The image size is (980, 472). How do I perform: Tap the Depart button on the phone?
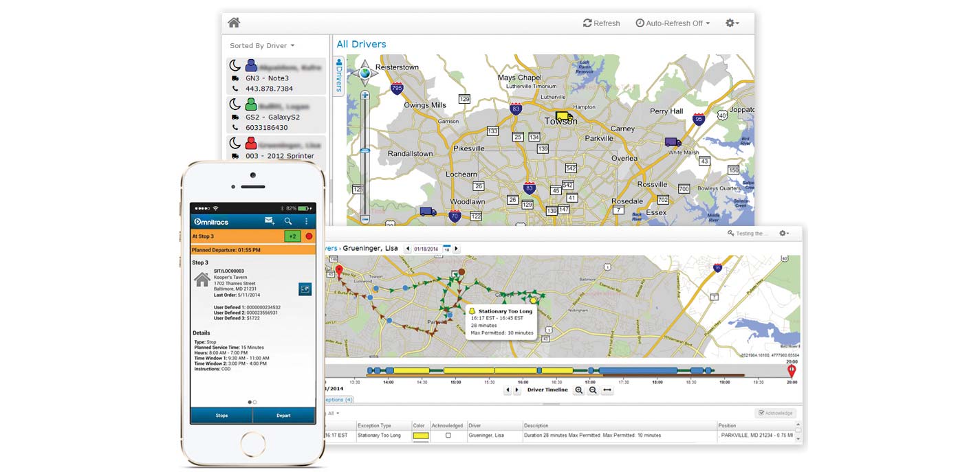coord(284,416)
